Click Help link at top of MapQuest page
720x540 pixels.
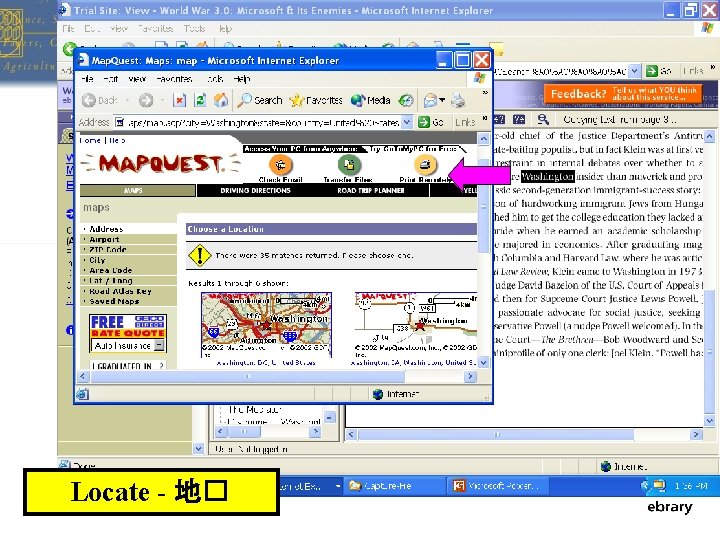pyautogui.click(x=117, y=140)
